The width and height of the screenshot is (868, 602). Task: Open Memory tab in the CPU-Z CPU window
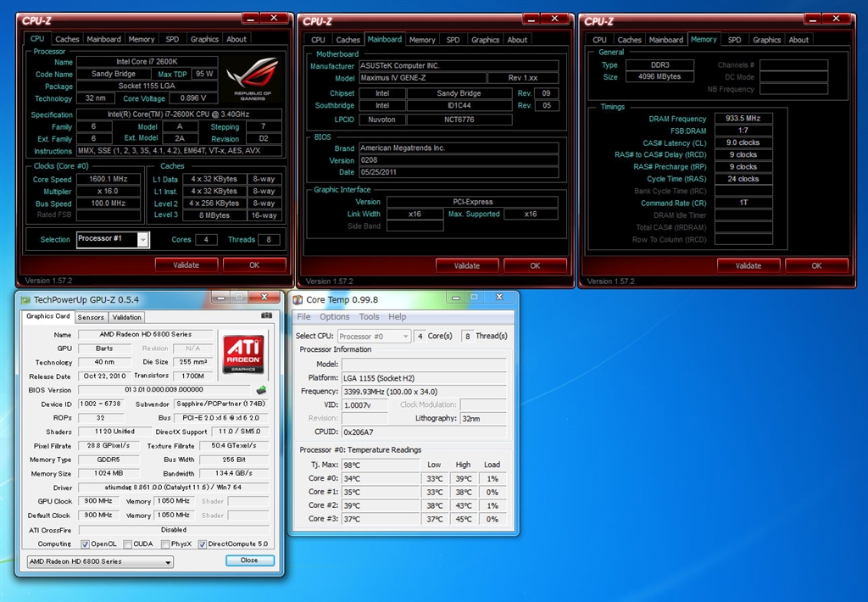coord(142,39)
